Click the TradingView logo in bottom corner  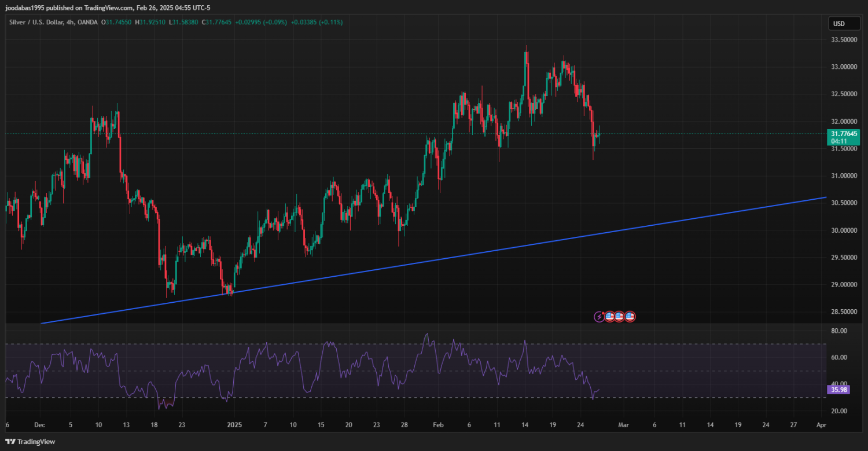point(29,442)
